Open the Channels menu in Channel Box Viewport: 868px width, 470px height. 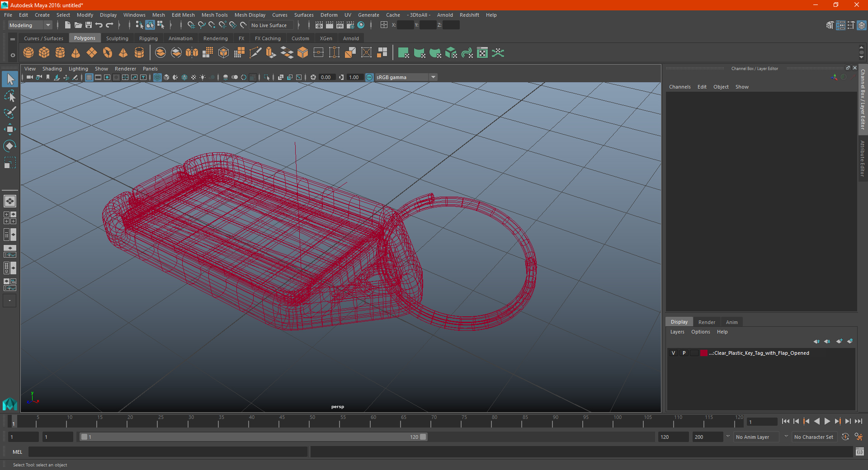point(680,87)
